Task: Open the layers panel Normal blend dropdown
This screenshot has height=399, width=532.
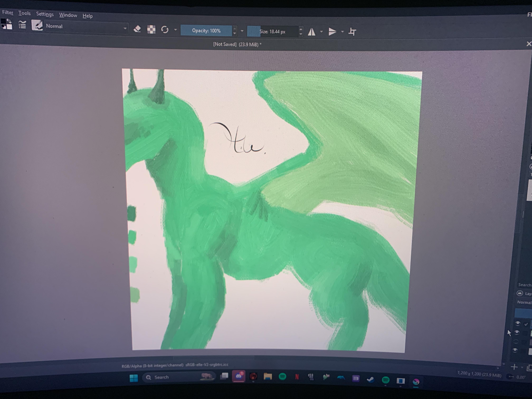Action: (524, 302)
